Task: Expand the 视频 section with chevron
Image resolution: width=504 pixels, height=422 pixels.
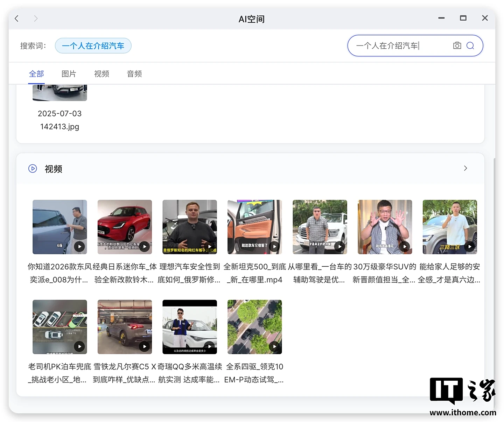Action: (x=465, y=168)
